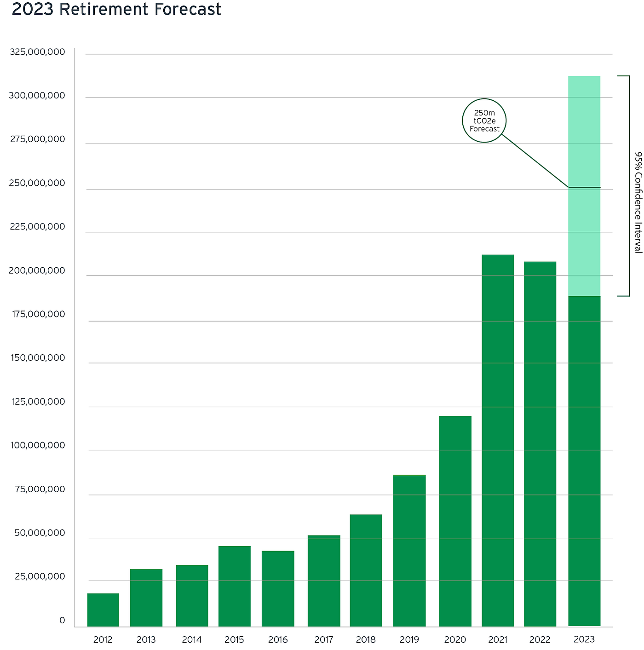
Task: Select the 275,000,000 axis label
Action: point(38,139)
